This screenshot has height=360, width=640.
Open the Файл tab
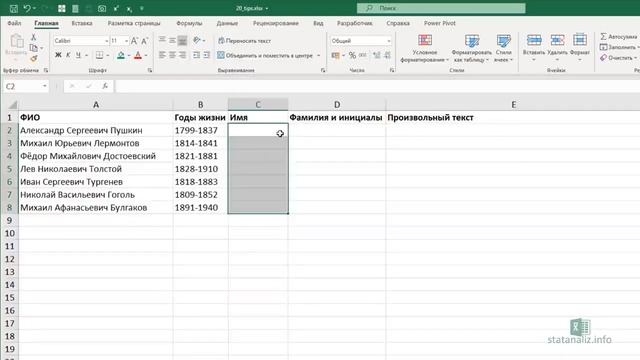click(x=14, y=23)
